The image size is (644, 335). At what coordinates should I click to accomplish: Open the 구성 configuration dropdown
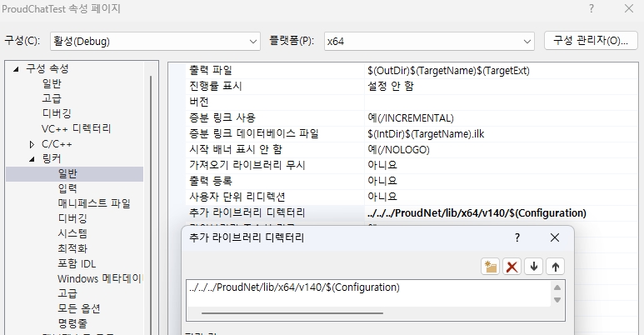point(253,41)
